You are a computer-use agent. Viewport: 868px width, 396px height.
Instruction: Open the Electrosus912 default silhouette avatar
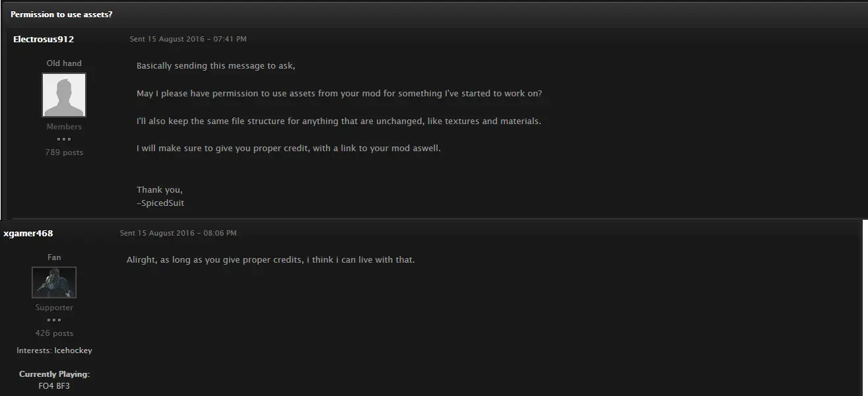(64, 95)
